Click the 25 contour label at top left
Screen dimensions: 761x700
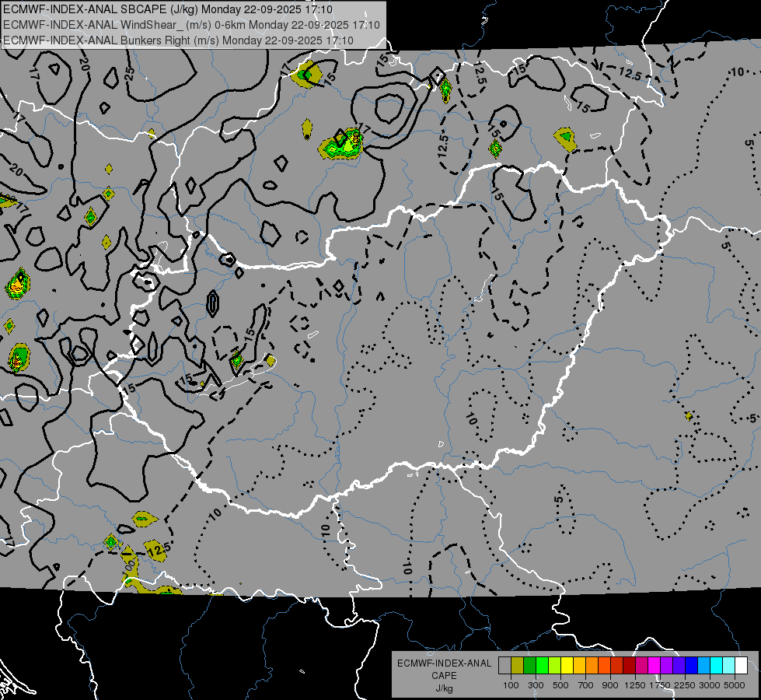click(x=130, y=75)
